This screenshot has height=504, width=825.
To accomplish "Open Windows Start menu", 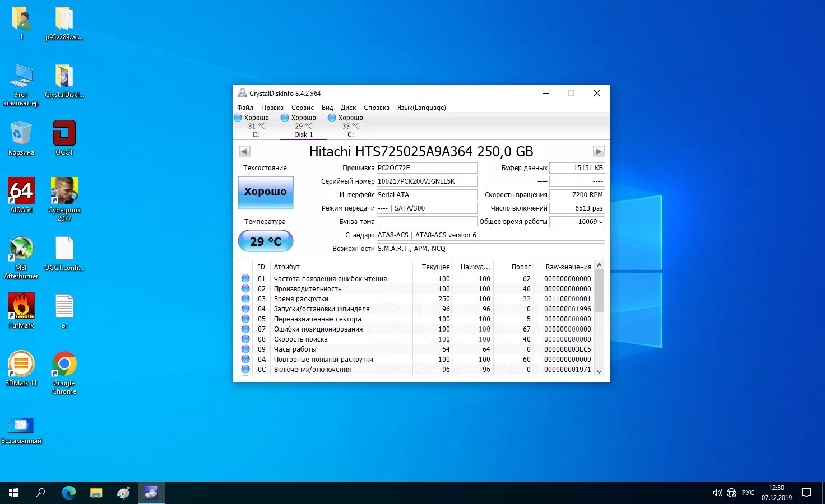I will click(x=13, y=493).
